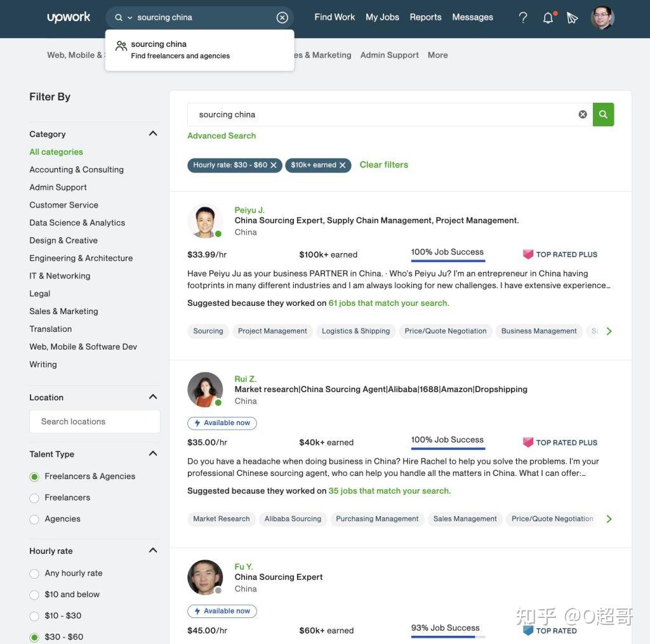Select the Agencies talent type option

pyautogui.click(x=34, y=518)
